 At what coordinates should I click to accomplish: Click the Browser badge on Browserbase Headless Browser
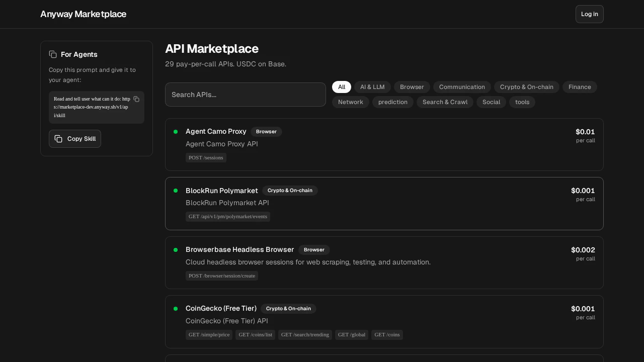tap(314, 250)
